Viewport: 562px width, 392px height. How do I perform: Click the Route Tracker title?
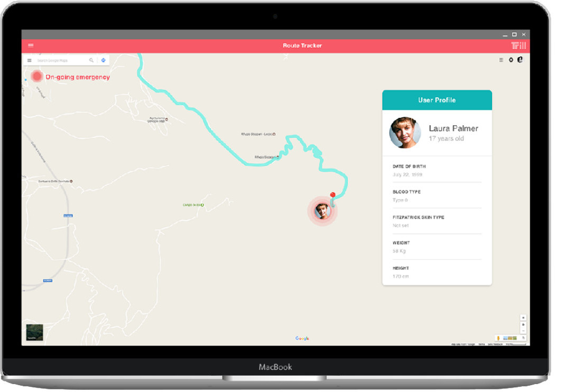tap(302, 45)
